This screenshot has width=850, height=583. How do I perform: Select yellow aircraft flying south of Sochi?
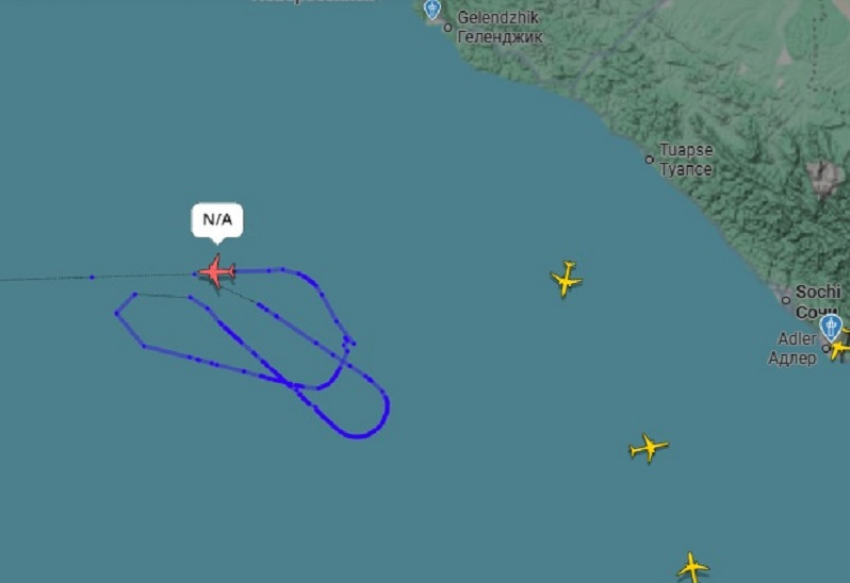pyautogui.click(x=648, y=447)
